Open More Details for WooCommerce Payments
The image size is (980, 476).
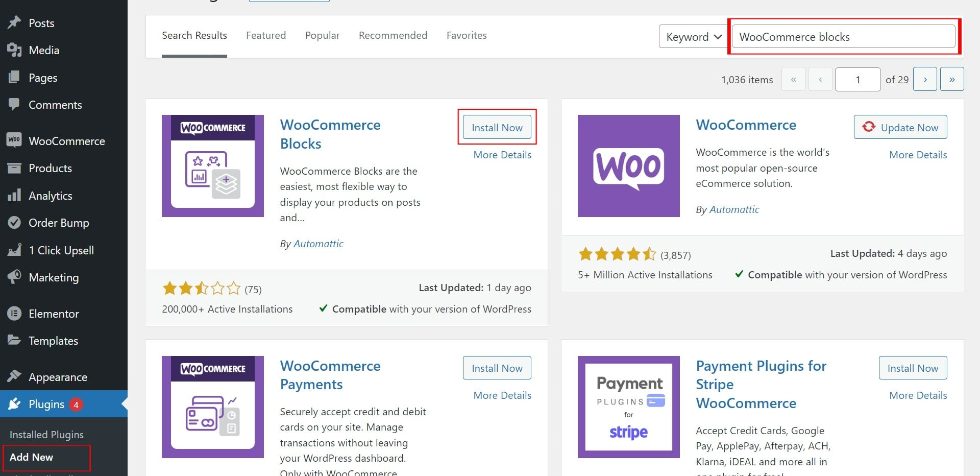(502, 395)
